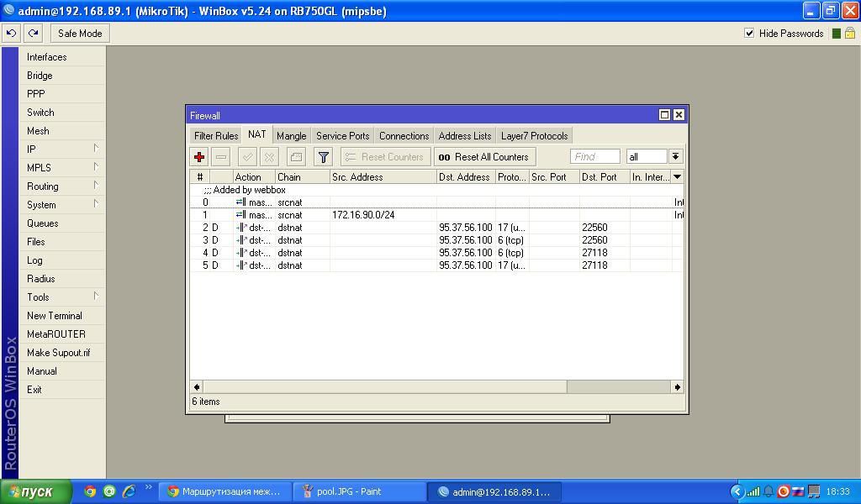Sort by Src. Address column header
Viewport: 861px width, 504px height.
click(x=383, y=177)
